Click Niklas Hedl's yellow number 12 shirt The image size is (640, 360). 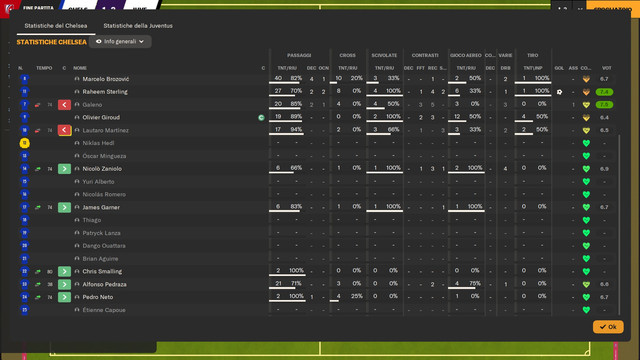tap(24, 143)
